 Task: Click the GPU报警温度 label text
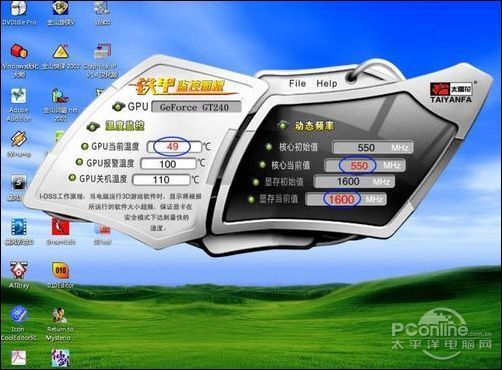[x=110, y=163]
